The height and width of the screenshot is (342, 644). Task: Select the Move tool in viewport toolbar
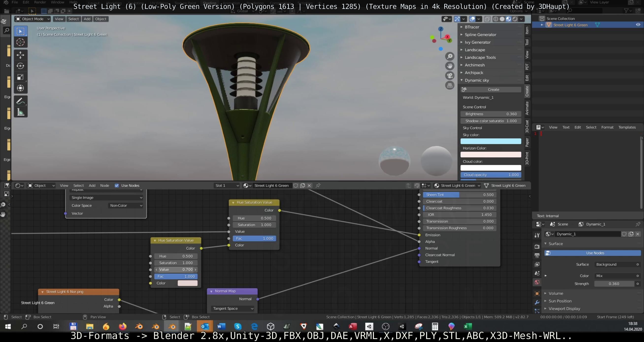click(20, 55)
